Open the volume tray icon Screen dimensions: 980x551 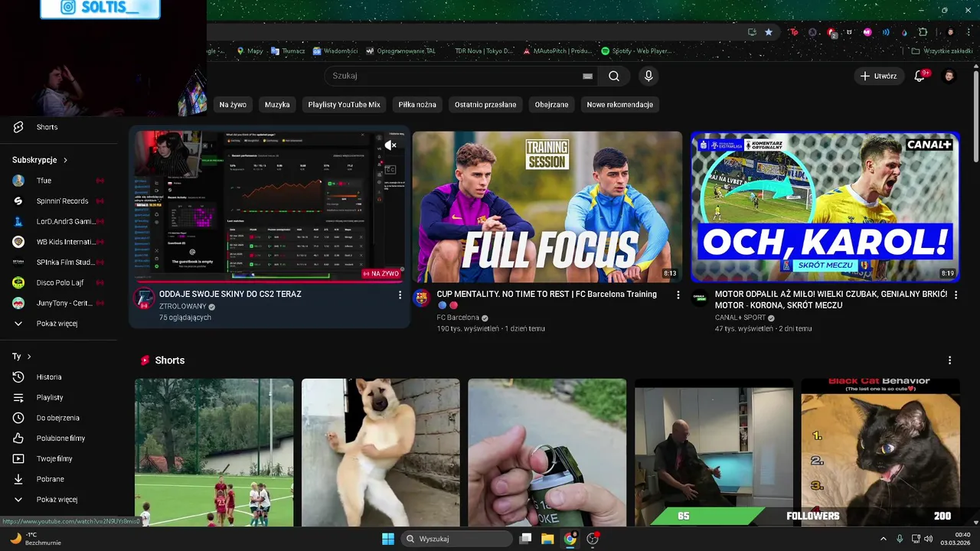(929, 539)
